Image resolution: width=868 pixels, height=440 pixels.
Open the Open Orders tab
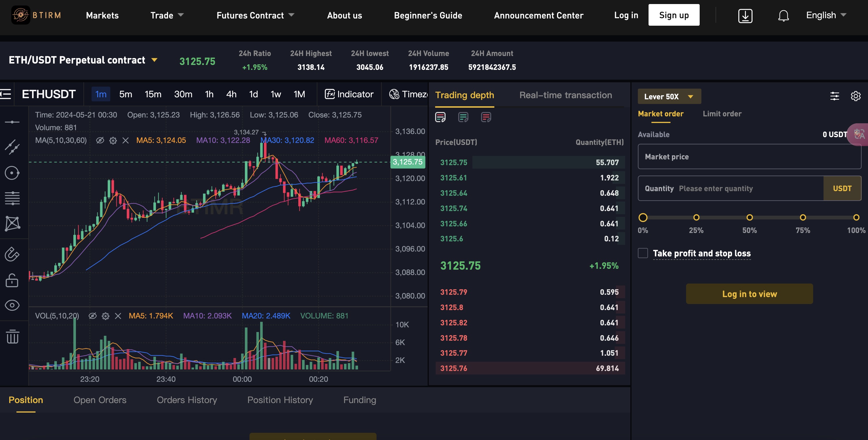pos(100,400)
